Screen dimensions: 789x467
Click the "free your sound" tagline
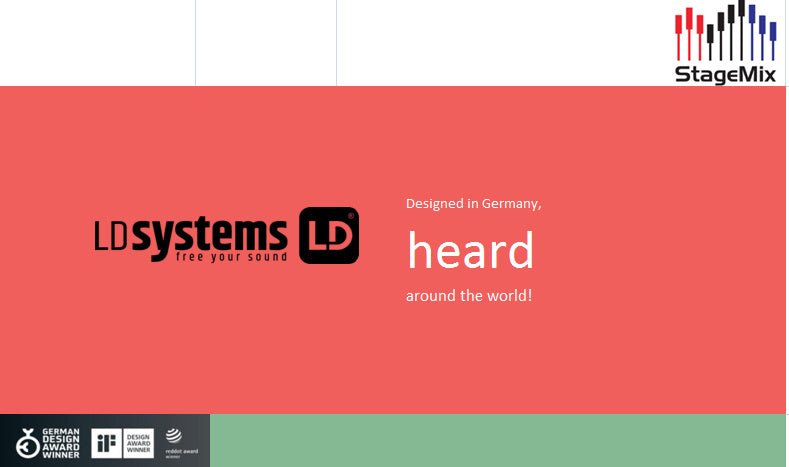231,257
